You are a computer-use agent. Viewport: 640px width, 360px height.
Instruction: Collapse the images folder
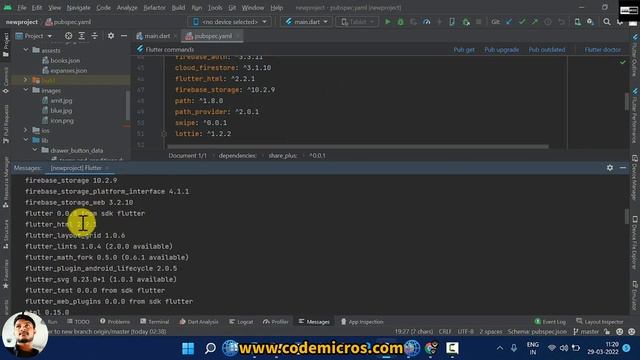pos(26,90)
